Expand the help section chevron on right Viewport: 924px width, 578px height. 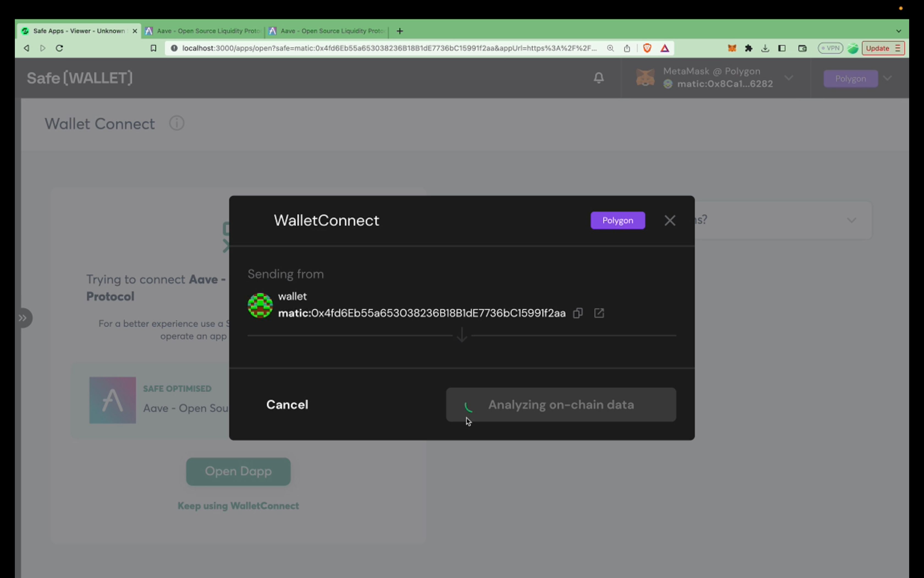pos(851,220)
